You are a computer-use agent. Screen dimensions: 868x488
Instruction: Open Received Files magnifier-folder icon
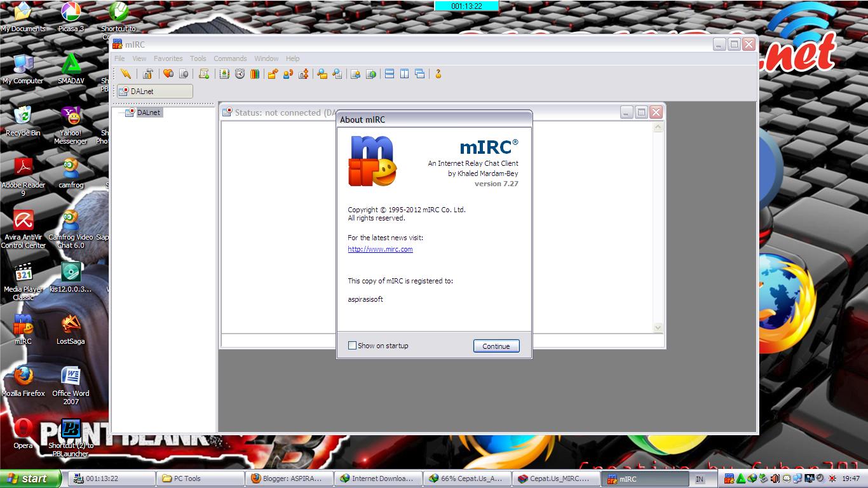pyautogui.click(x=322, y=74)
